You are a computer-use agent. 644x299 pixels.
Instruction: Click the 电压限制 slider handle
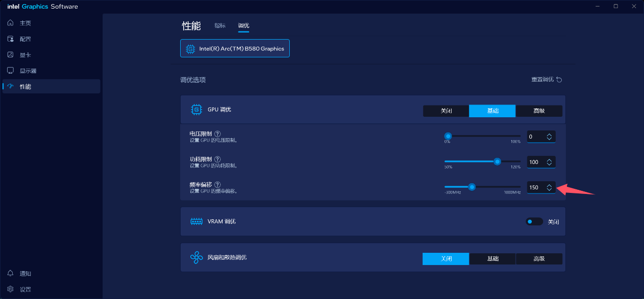coord(448,136)
